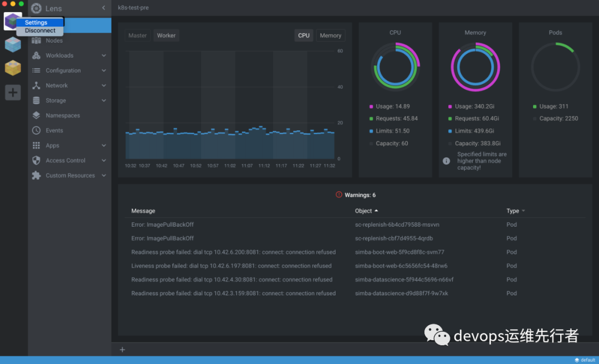Open pod simba-datascience-d9d88f7f-9w7xk

[402, 293]
